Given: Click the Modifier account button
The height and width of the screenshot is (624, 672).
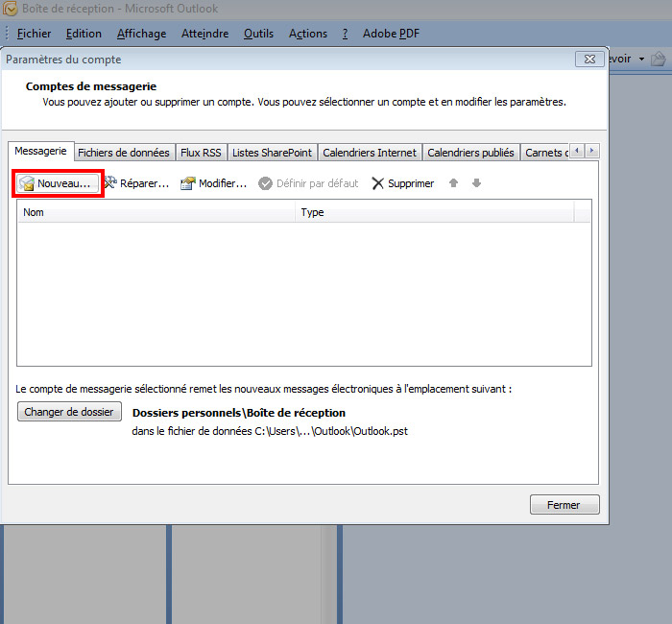Looking at the screenshot, I should click(213, 183).
